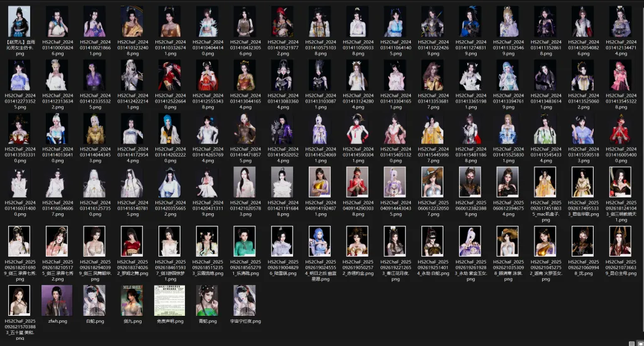Select file HS2ChaF_20240314160054000.png
Screen dimensions: 644x346
point(621,129)
